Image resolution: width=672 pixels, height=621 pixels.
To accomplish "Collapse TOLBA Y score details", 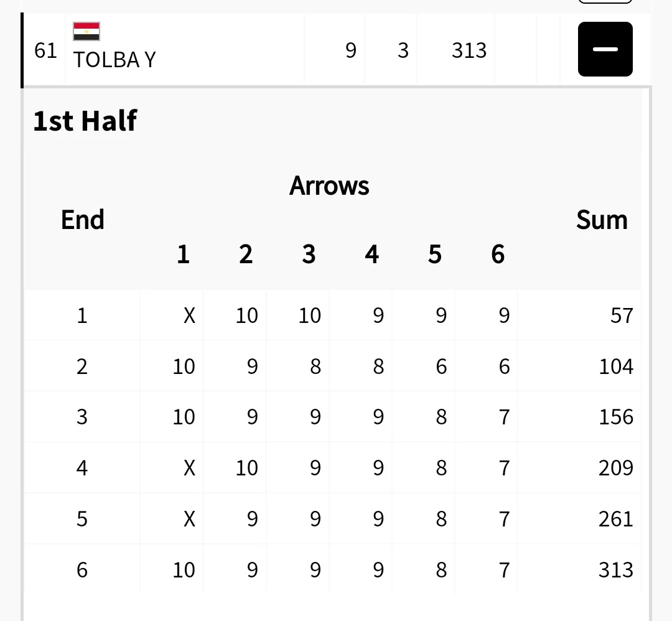I will [605, 49].
